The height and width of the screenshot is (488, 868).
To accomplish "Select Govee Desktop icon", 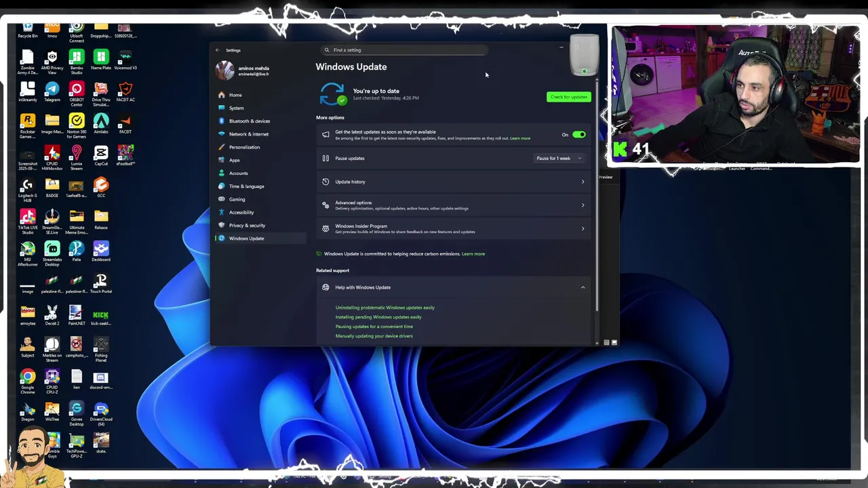I will [76, 413].
